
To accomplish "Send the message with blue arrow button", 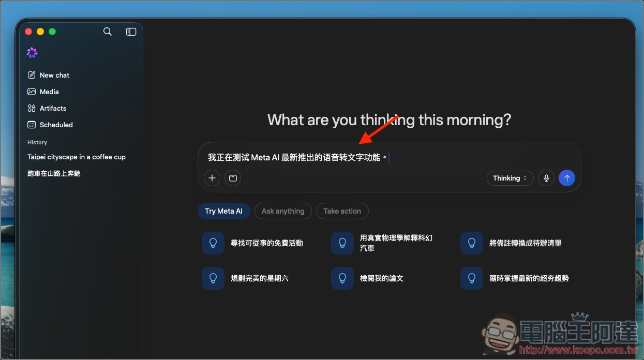I will point(567,178).
